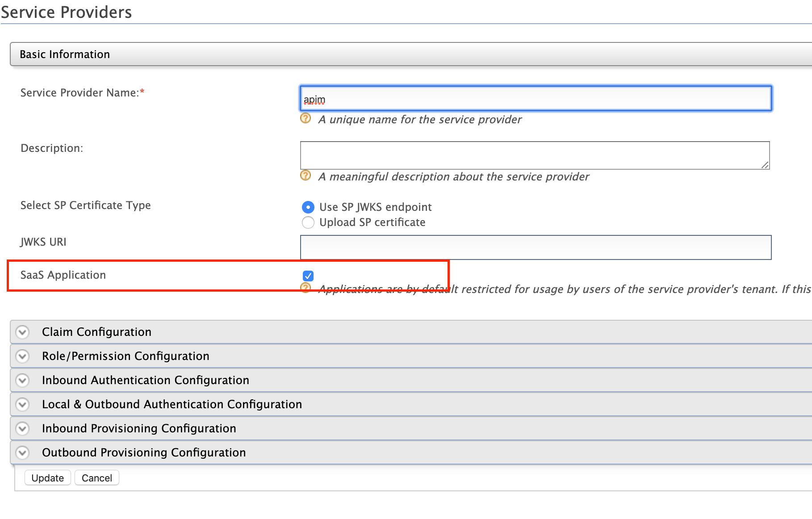Click Inbound Provisioning Configuration chevron icon
The height and width of the screenshot is (519, 812).
pos(22,429)
